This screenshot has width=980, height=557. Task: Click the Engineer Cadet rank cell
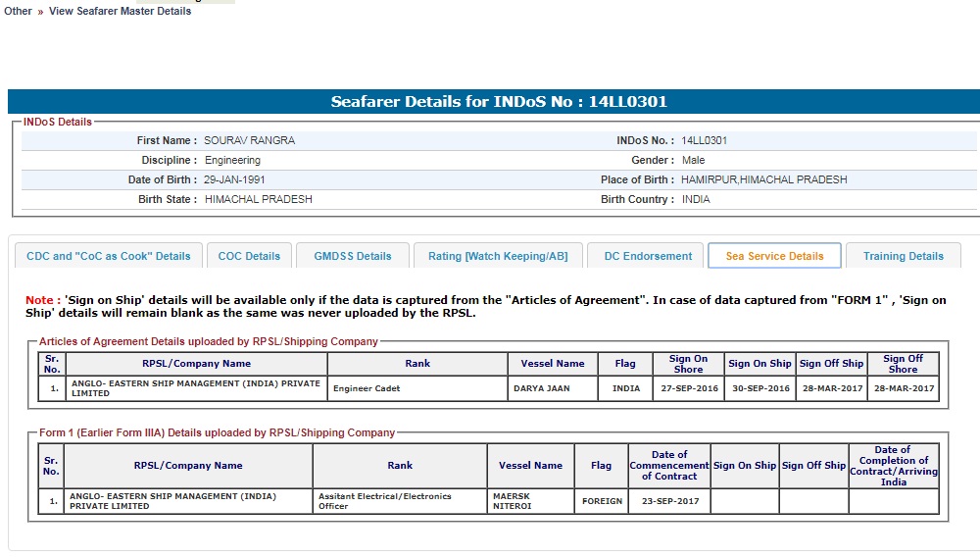click(367, 388)
